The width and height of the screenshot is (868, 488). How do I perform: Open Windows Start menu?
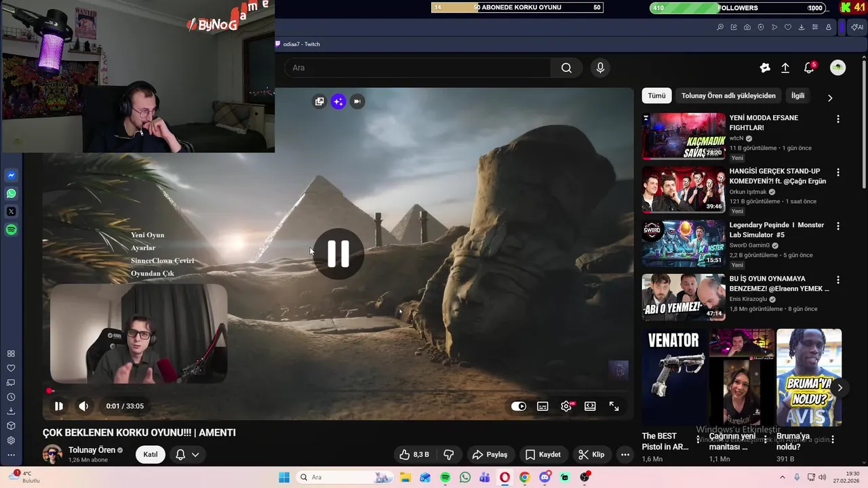click(x=284, y=477)
